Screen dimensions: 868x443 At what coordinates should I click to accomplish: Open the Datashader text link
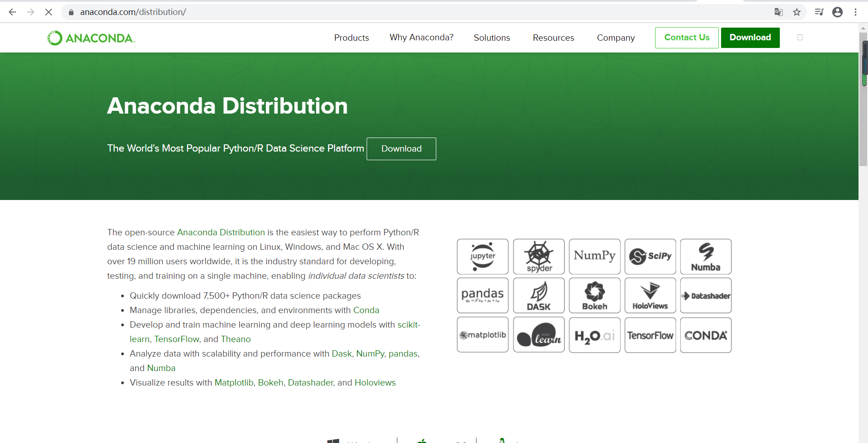point(311,382)
